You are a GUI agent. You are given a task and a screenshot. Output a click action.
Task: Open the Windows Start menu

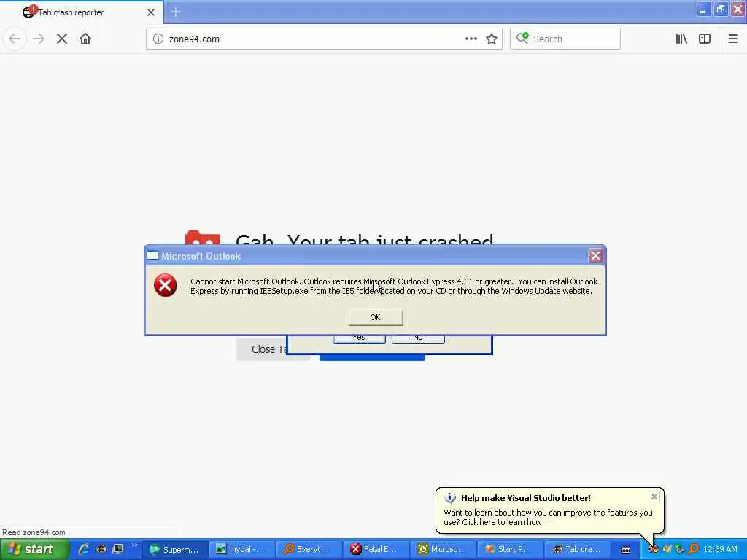click(x=34, y=550)
